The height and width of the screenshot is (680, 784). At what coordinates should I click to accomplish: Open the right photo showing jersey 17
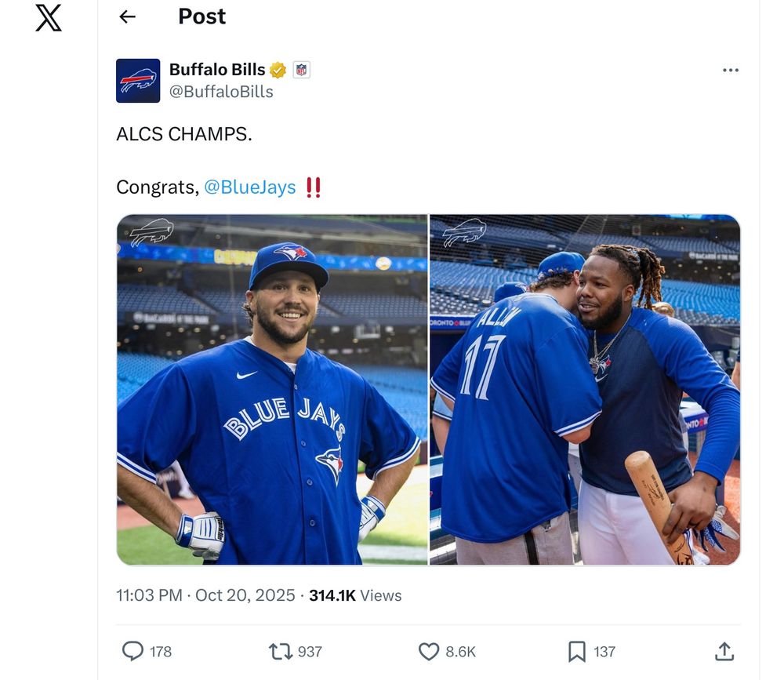coord(585,390)
